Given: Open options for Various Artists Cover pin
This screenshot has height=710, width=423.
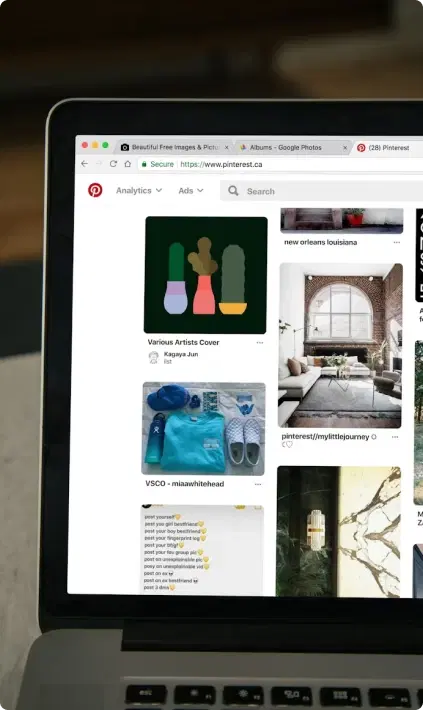Looking at the screenshot, I should point(260,343).
